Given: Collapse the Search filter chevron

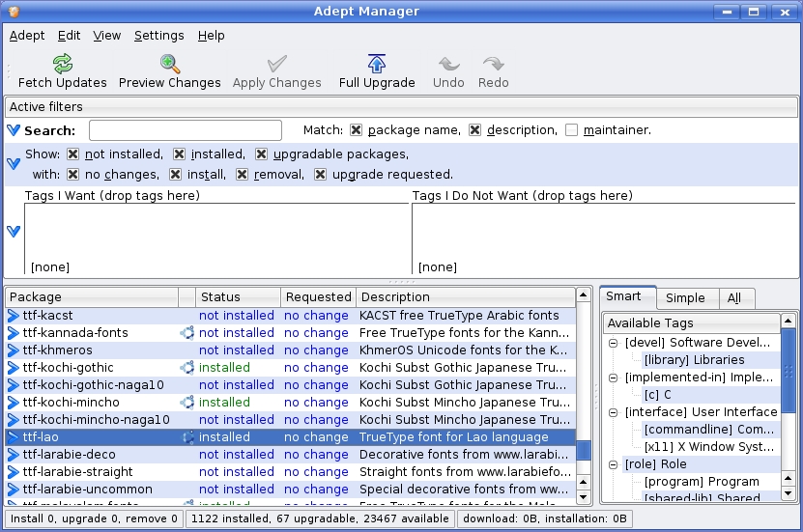Looking at the screenshot, I should pyautogui.click(x=14, y=130).
